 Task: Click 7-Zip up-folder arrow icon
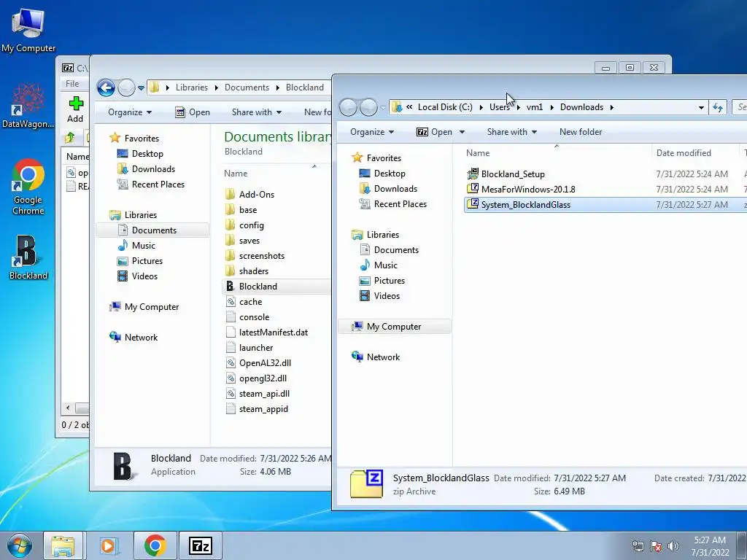[70, 138]
